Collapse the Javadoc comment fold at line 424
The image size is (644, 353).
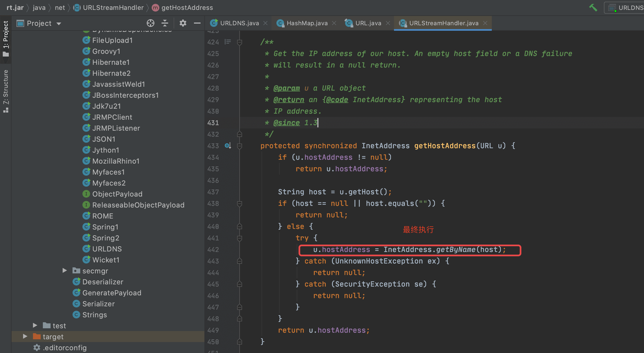240,42
